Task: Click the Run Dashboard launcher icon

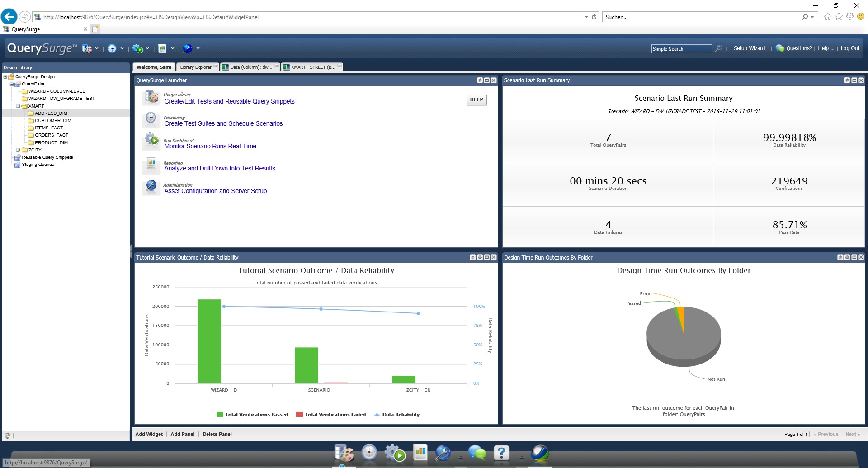Action: 151,142
